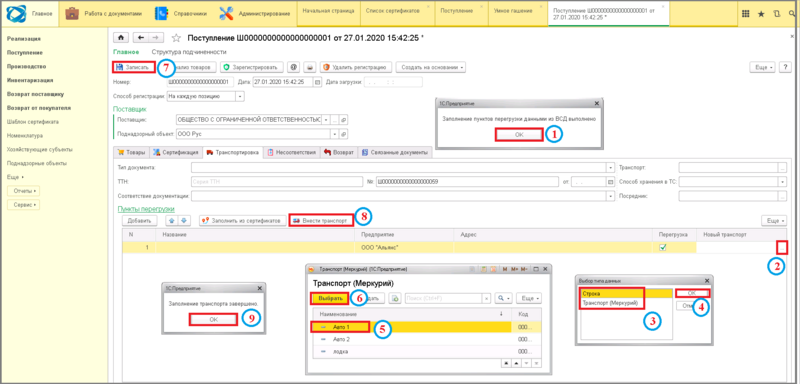Switch to the Товары tab
Image resolution: width=800 pixels, height=384 pixels.
tap(131, 152)
